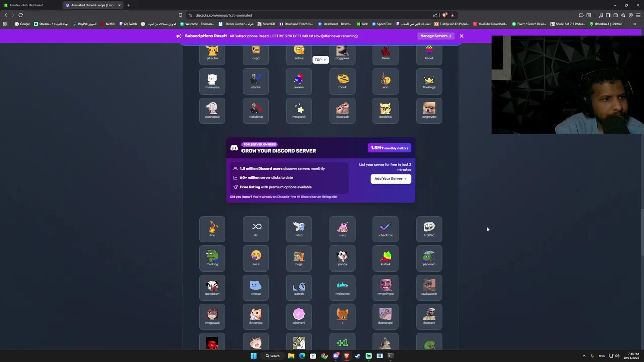
Task: Open the Speed Test bookmark
Action: click(x=382, y=24)
